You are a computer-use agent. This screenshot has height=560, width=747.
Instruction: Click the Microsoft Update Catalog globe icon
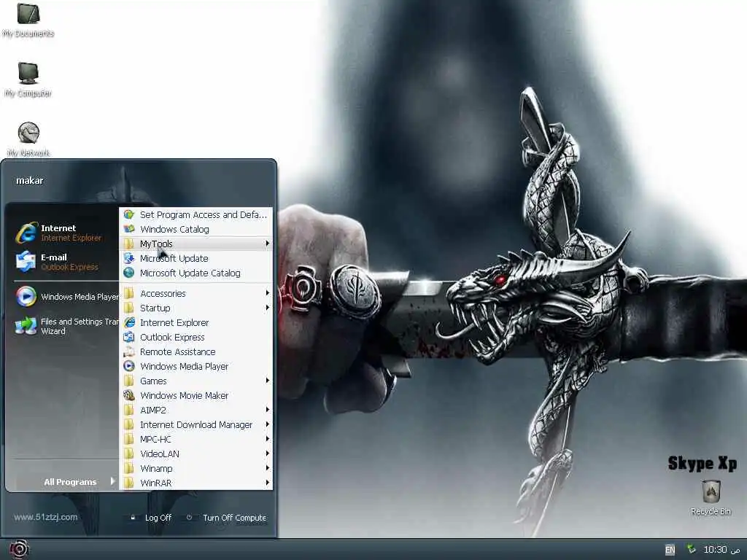coord(129,273)
